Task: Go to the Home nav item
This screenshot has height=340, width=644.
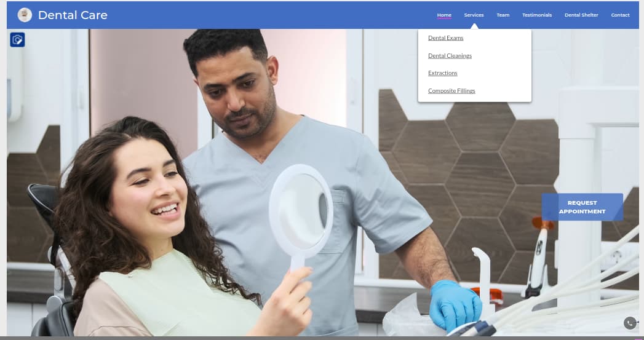Action: coord(444,15)
